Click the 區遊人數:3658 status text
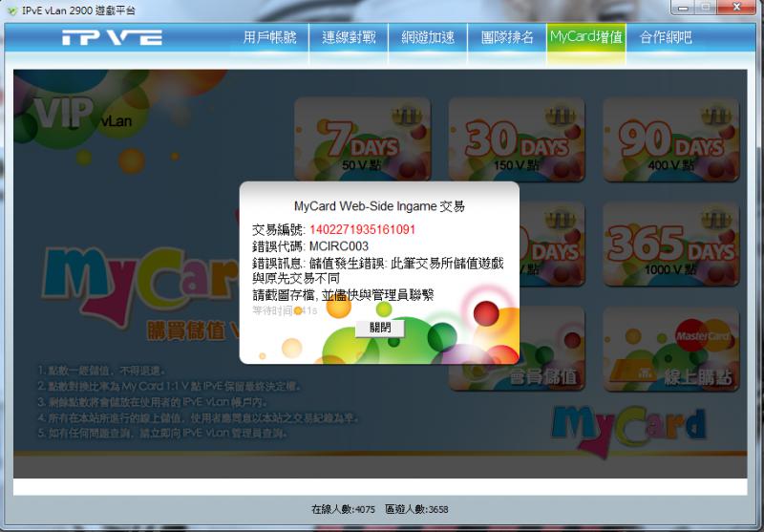This screenshot has width=764, height=532. (416, 510)
